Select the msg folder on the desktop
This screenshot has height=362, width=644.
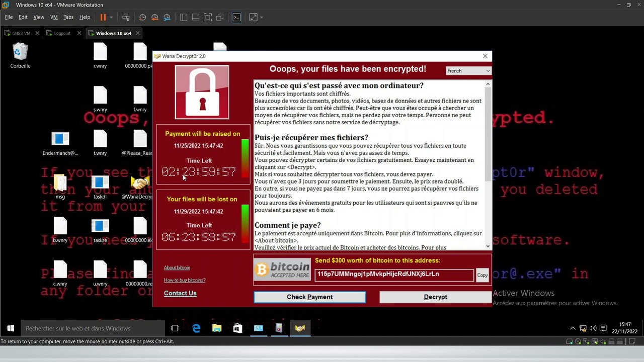(x=60, y=187)
